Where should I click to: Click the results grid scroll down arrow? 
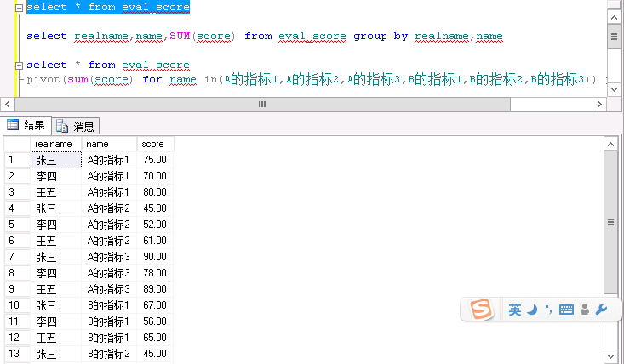610,356
